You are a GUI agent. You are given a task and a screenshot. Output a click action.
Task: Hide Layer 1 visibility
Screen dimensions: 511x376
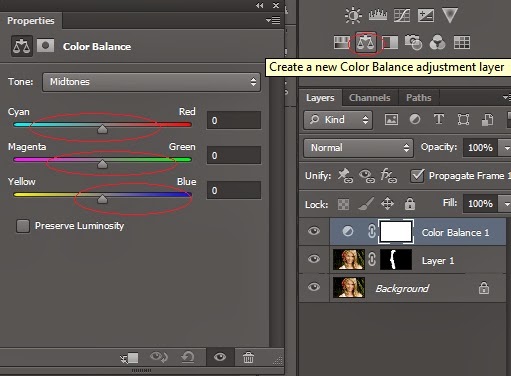(x=314, y=259)
